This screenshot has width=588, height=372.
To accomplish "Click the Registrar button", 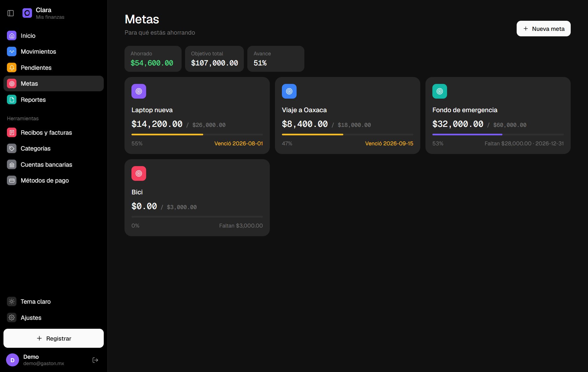I will click(54, 338).
